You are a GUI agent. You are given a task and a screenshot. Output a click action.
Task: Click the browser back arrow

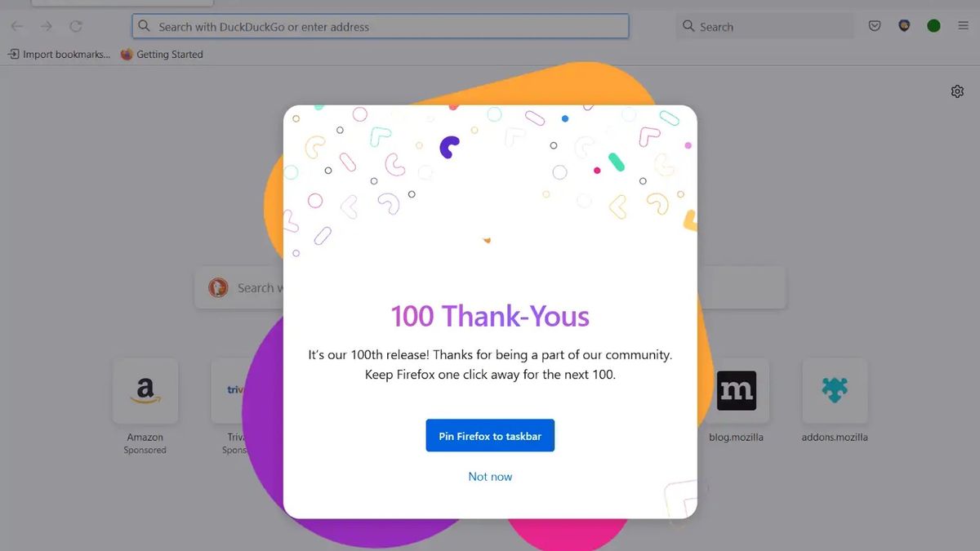pyautogui.click(x=17, y=26)
